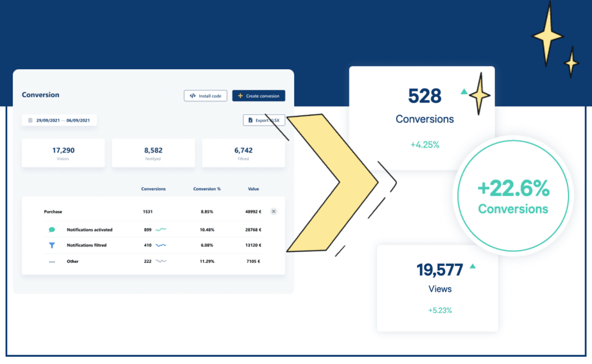This screenshot has width=592, height=364.
Task: Select the green chat bubble icon for Notifications activated
Action: click(x=52, y=229)
